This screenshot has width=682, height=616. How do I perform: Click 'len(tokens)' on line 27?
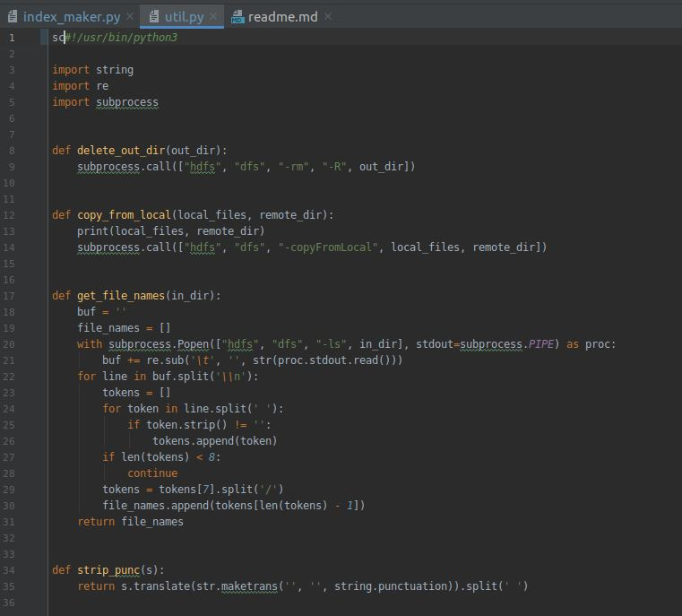coord(155,456)
